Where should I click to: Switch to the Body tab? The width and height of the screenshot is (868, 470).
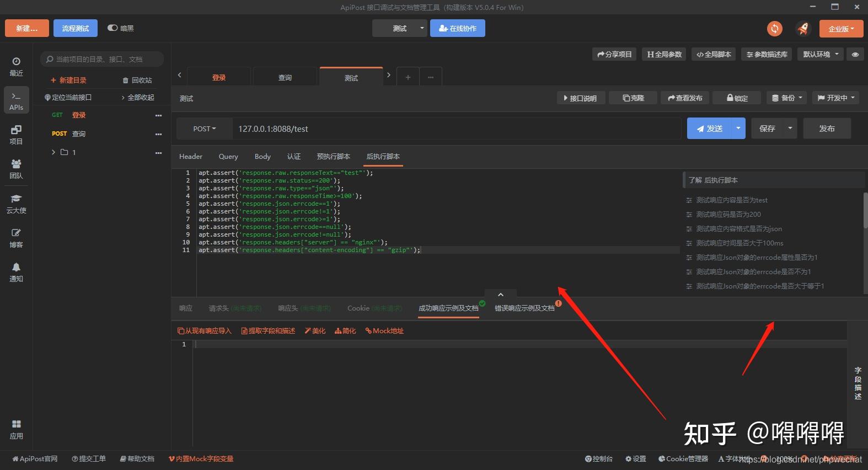point(262,157)
